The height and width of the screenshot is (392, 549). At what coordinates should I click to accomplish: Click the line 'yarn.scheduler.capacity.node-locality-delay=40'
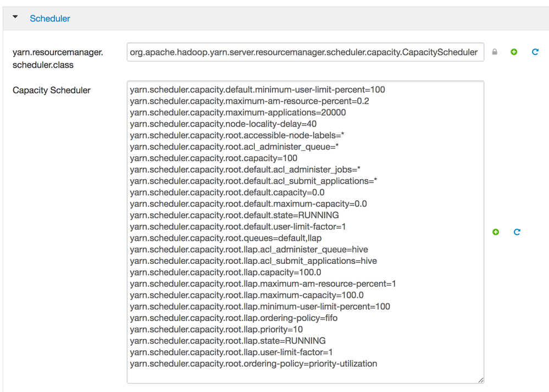point(223,124)
